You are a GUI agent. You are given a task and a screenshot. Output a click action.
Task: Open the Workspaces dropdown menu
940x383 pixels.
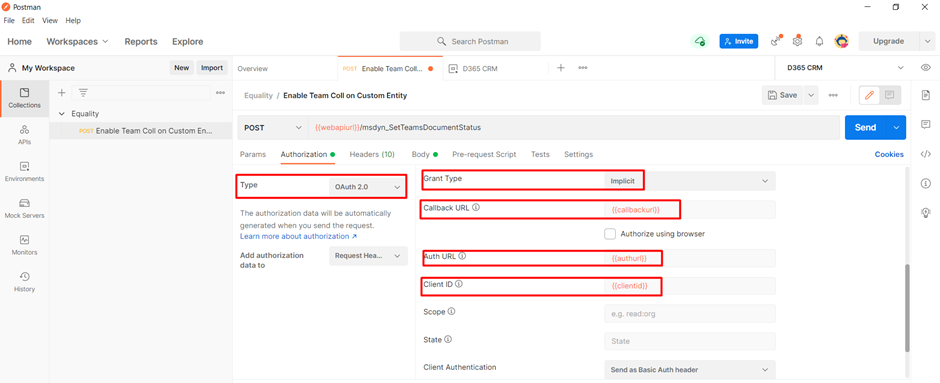click(x=77, y=41)
